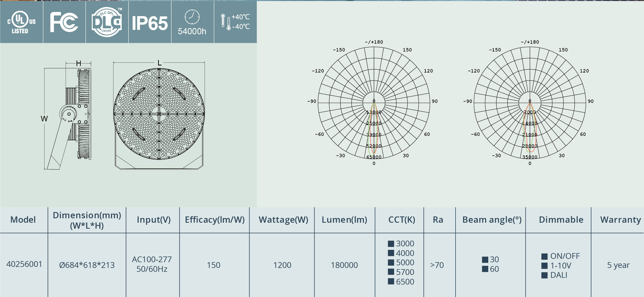The image size is (644, 297).
Task: Click the W dimension label on side view
Action: (44, 119)
